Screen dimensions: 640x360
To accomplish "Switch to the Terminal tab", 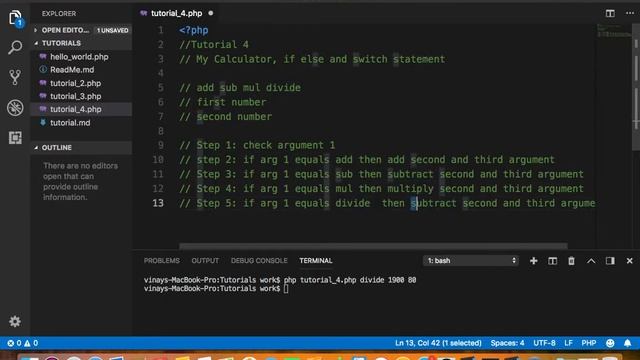I will pyautogui.click(x=316, y=261).
